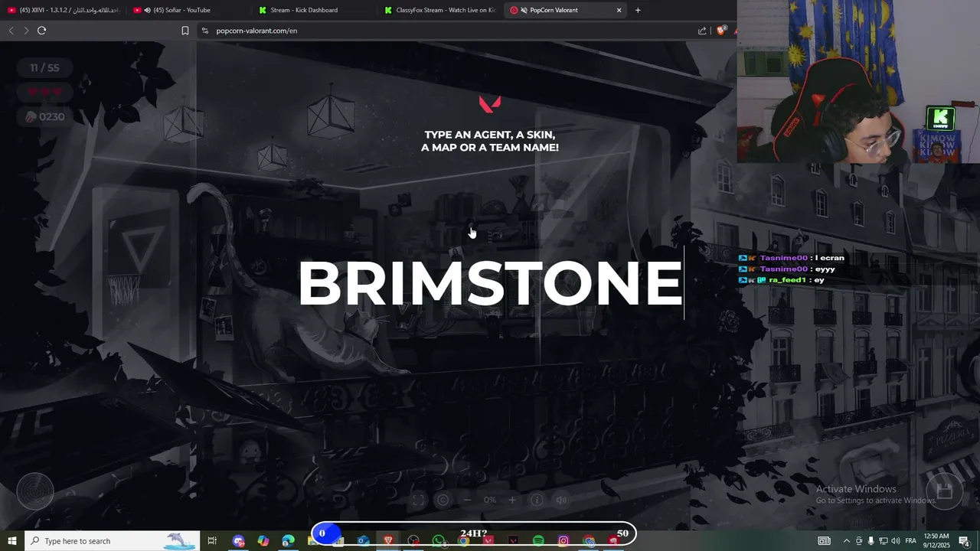
Task: Open WhatsApp from the taskbar
Action: 438,541
